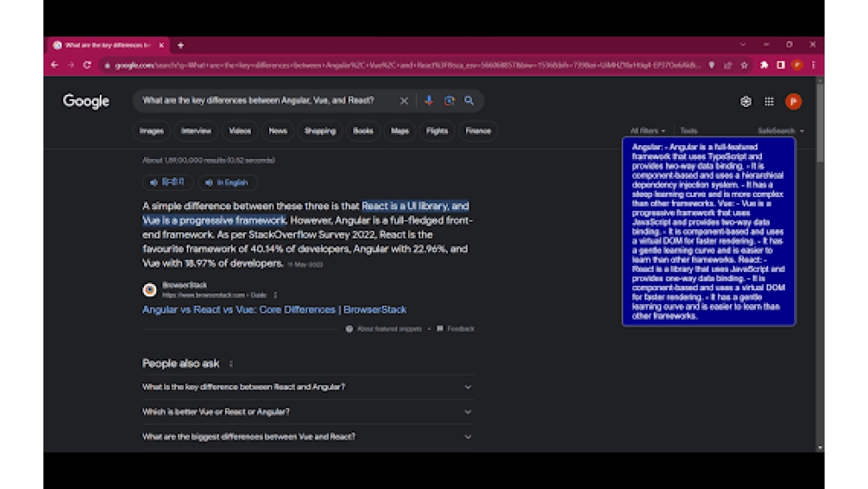Select the Finance filter

(x=478, y=131)
